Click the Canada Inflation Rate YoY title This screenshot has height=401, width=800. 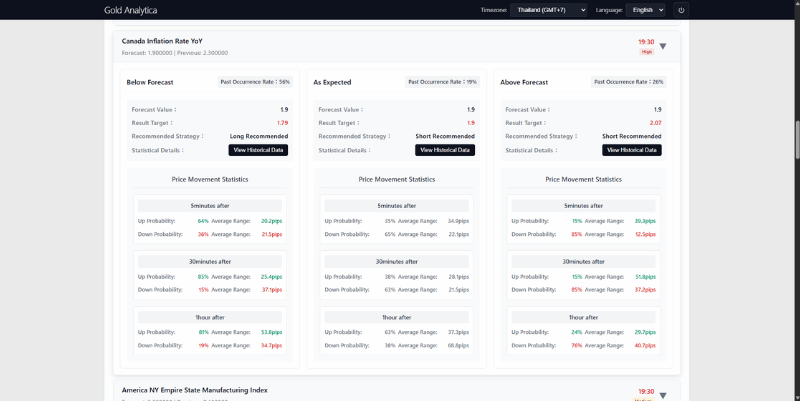[x=162, y=41]
